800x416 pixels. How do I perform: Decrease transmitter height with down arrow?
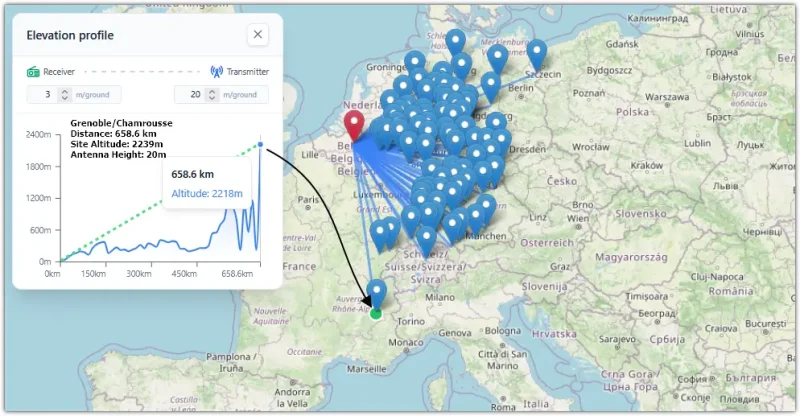tap(211, 97)
